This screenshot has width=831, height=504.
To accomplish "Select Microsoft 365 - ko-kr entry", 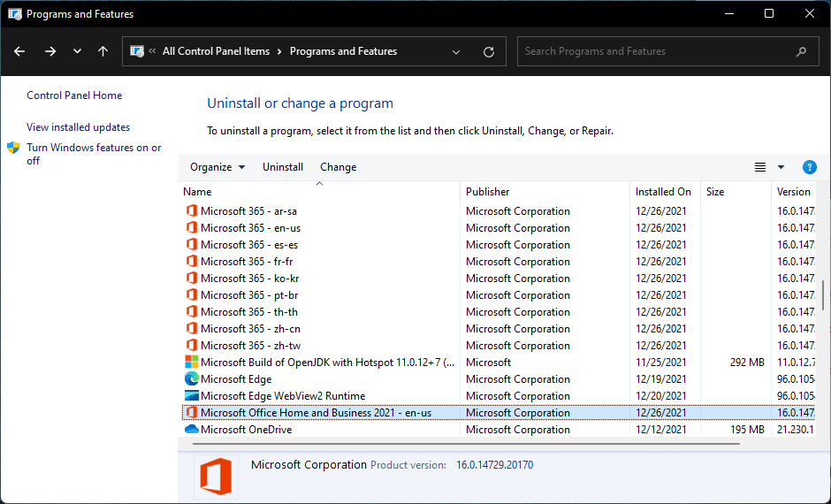I will click(250, 279).
